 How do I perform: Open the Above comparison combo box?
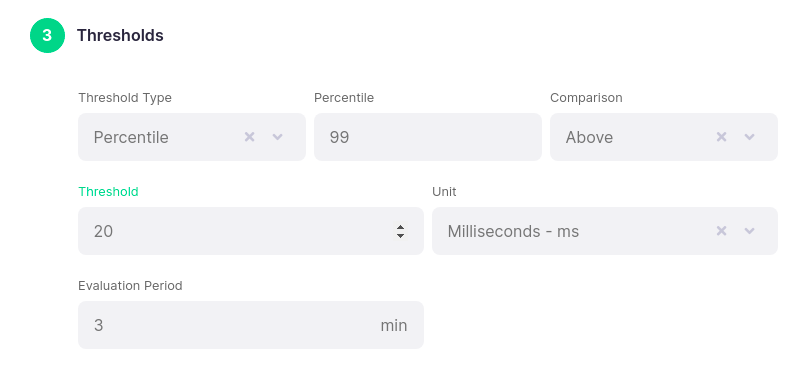[664, 137]
